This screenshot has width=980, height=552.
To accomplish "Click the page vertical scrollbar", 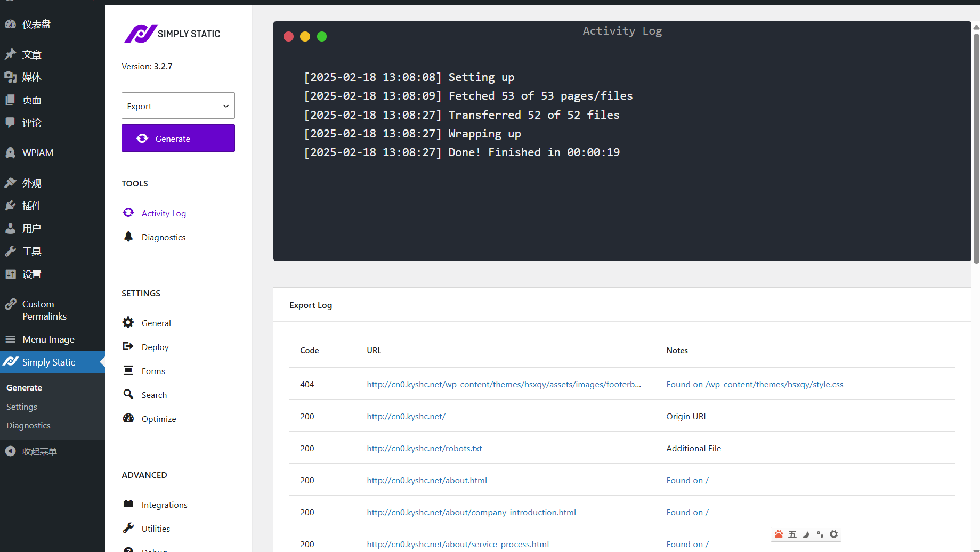I will 976,148.
